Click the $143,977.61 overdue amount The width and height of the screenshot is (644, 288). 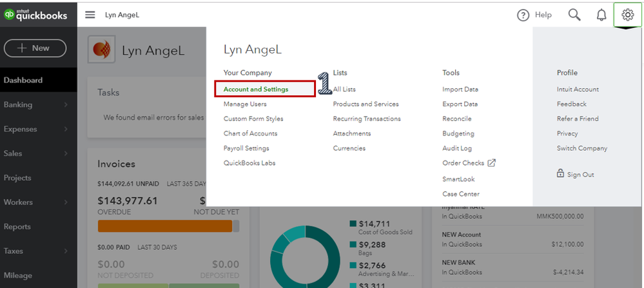point(128,201)
